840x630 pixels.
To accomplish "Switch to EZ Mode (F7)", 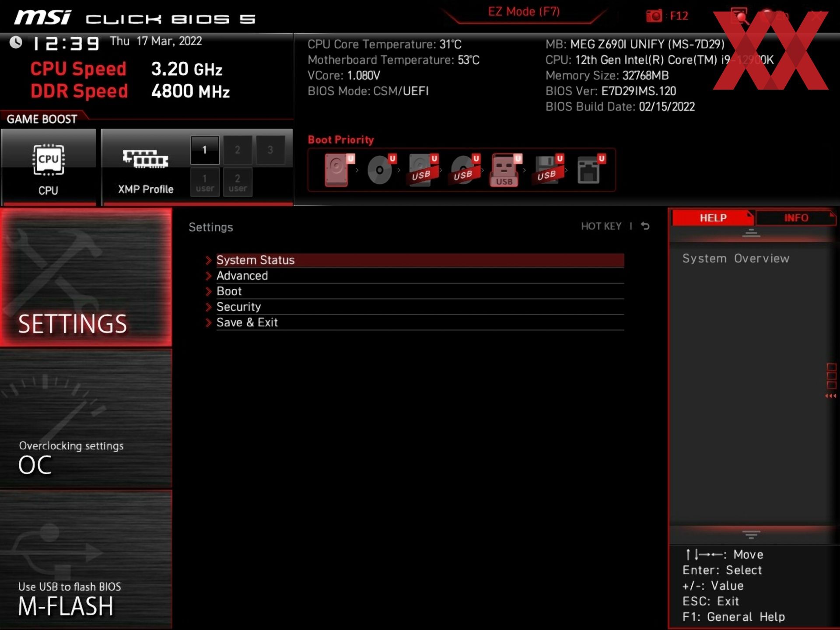I will (524, 12).
